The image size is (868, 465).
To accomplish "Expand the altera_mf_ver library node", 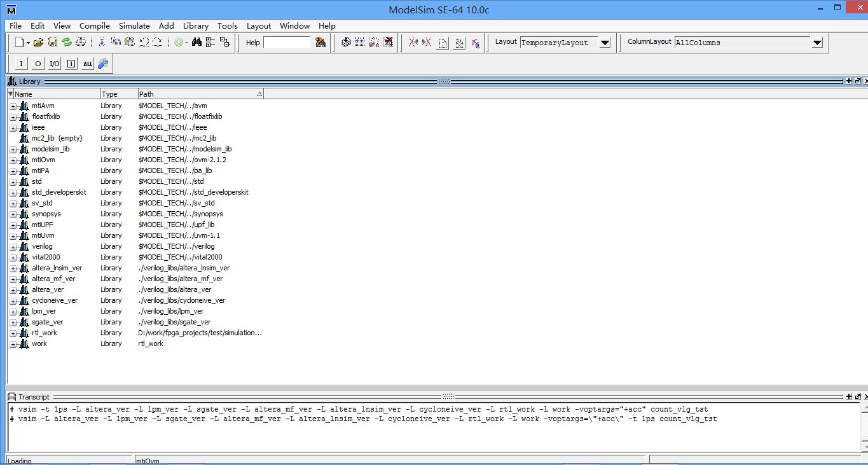I will [x=13, y=279].
